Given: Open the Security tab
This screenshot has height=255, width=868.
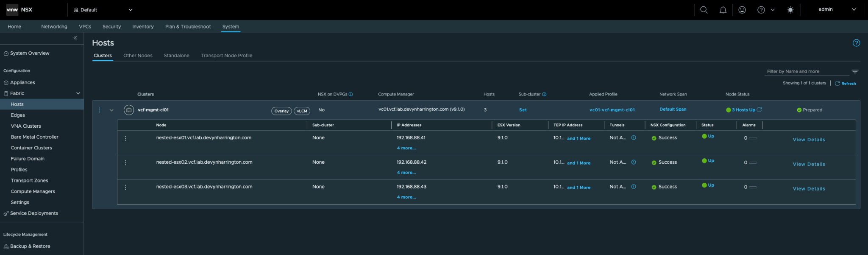Looking at the screenshot, I should (x=111, y=27).
